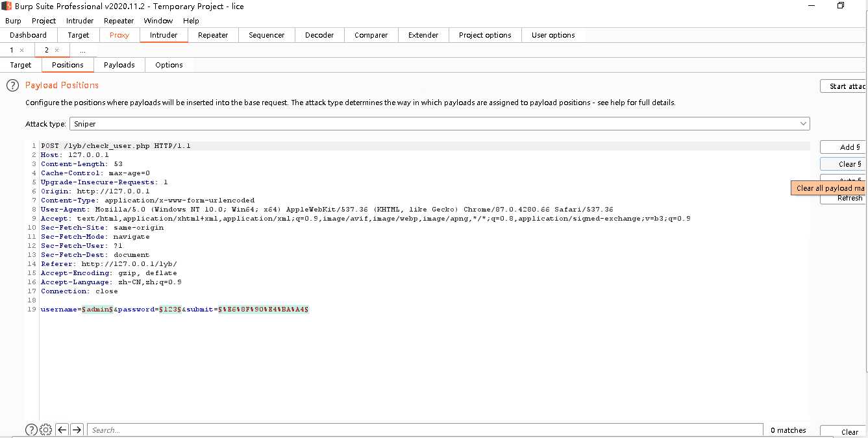The image size is (868, 438).
Task: Click the Cache-Control: max-age=0 line
Action: (x=95, y=173)
